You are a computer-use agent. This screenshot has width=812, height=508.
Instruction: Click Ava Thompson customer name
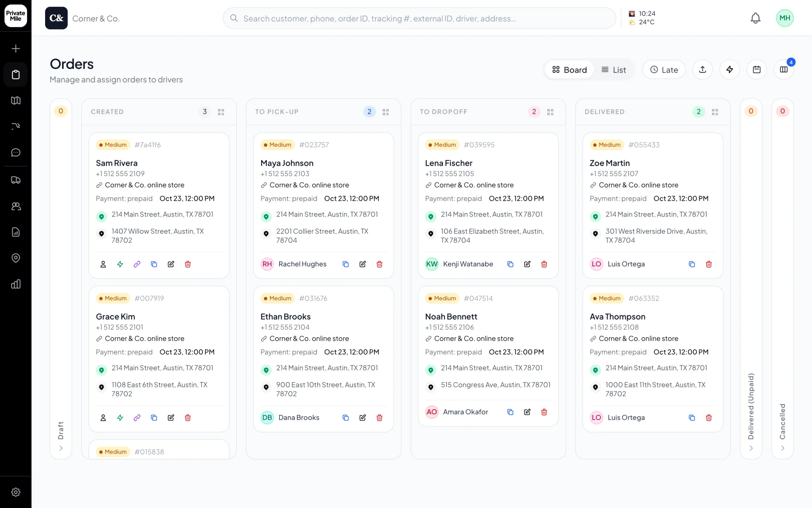(x=617, y=317)
